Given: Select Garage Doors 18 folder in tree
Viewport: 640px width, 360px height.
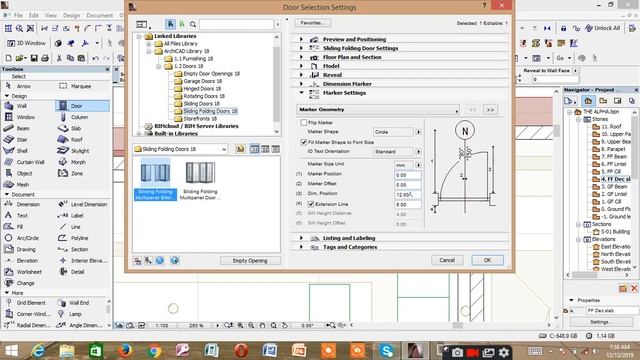Looking at the screenshot, I should pyautogui.click(x=202, y=81).
